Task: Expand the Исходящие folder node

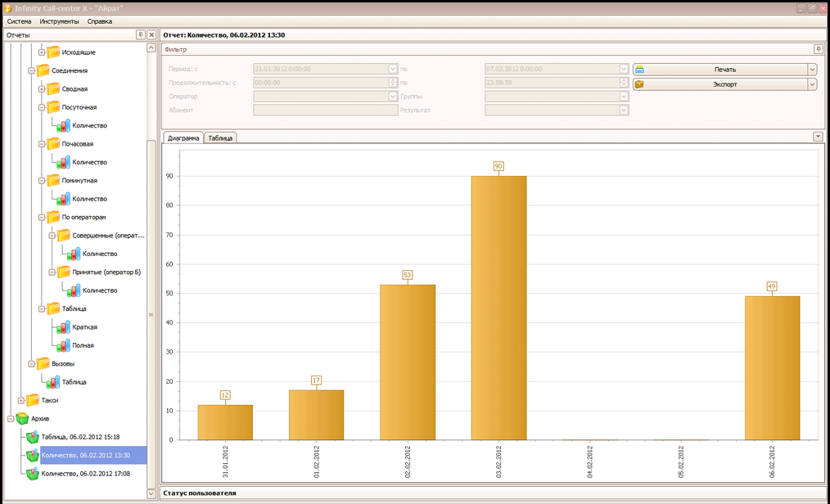Action: point(41,52)
